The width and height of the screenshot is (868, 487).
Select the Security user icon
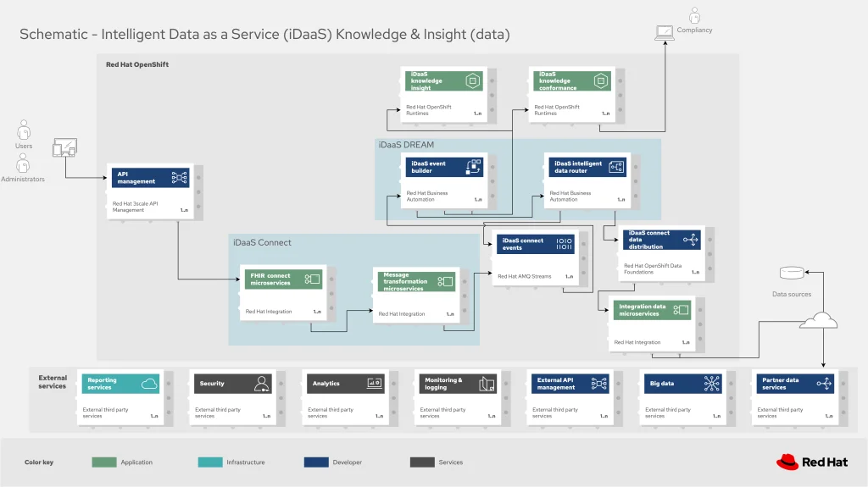(261, 384)
